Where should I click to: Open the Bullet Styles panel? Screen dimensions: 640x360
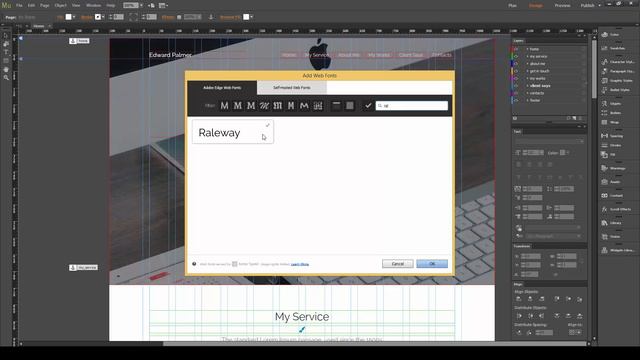click(x=616, y=90)
